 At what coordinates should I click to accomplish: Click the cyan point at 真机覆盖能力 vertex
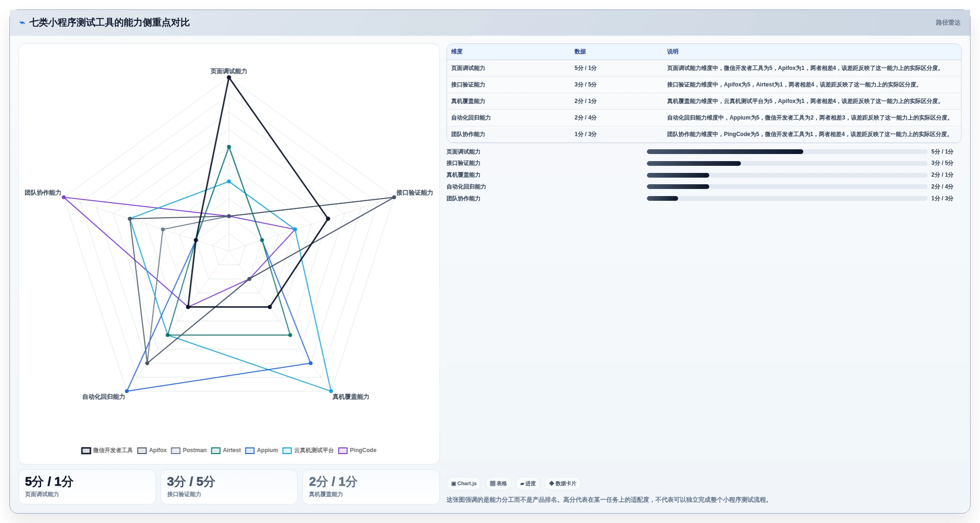[x=331, y=391]
